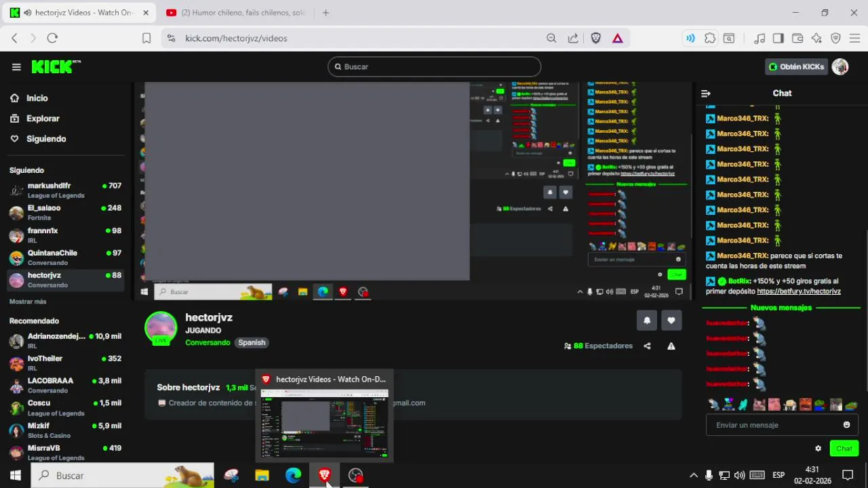868x488 pixels.
Task: Focus the Buscar search bar on Kick
Action: 435,66
